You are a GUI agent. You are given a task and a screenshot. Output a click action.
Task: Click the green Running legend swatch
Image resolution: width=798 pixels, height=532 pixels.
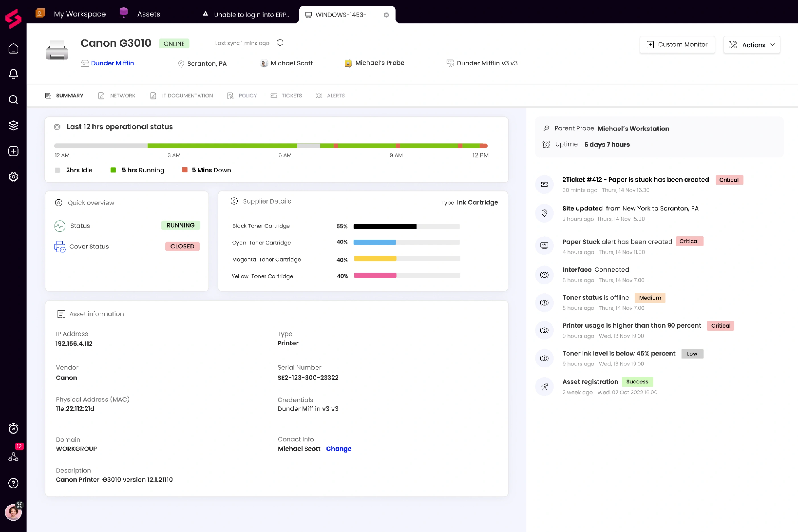pyautogui.click(x=113, y=170)
